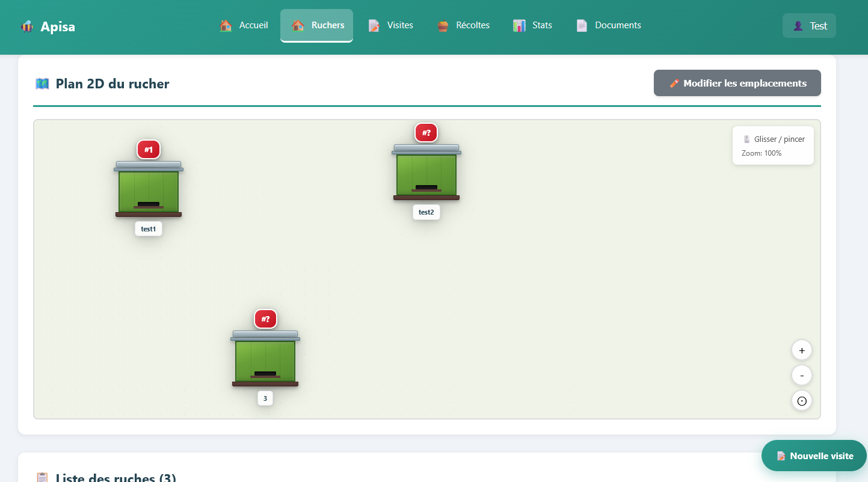Go to the Accueil tab

pyautogui.click(x=244, y=25)
